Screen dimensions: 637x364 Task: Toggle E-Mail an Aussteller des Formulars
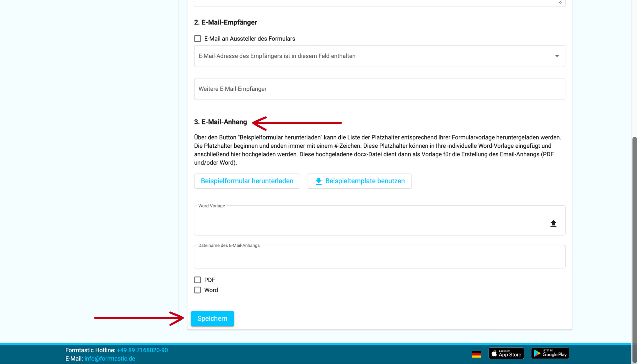pos(197,38)
